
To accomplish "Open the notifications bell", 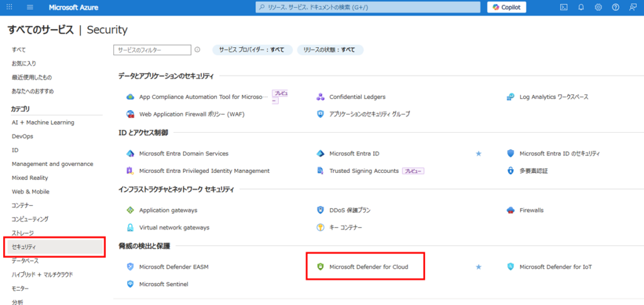I will (x=581, y=7).
